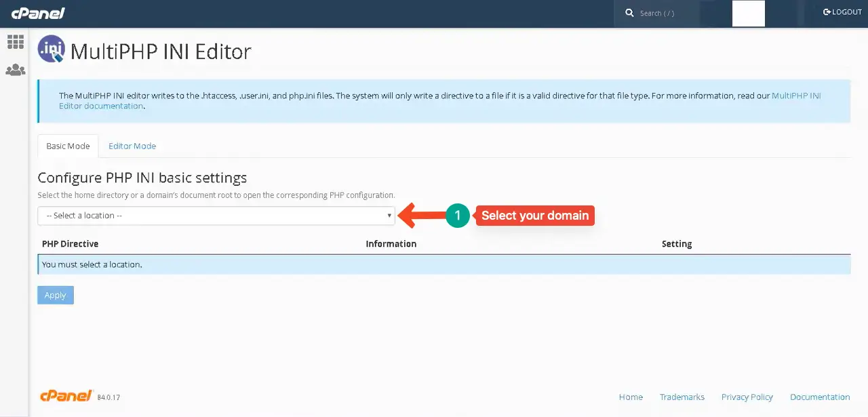Click the PHP Directive column header

(x=70, y=243)
